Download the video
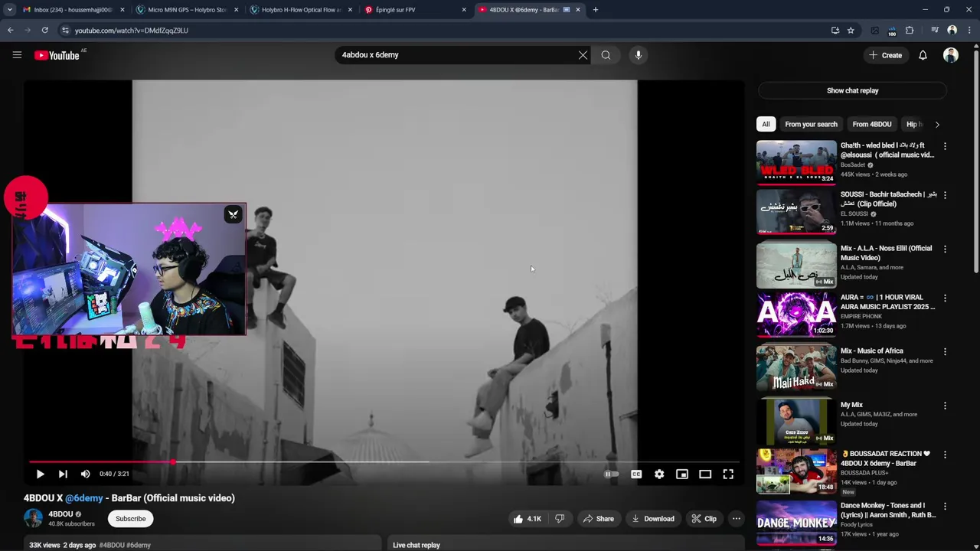Viewport: 980px width, 551px height. tap(652, 519)
